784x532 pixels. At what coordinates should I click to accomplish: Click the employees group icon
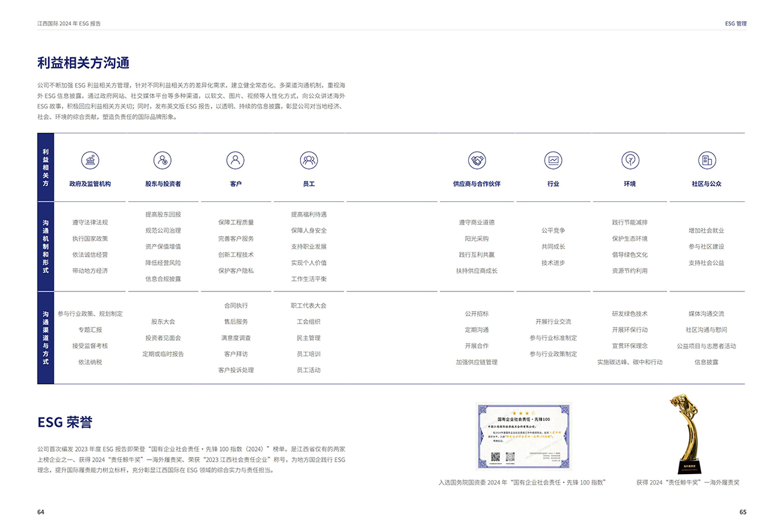coord(308,160)
